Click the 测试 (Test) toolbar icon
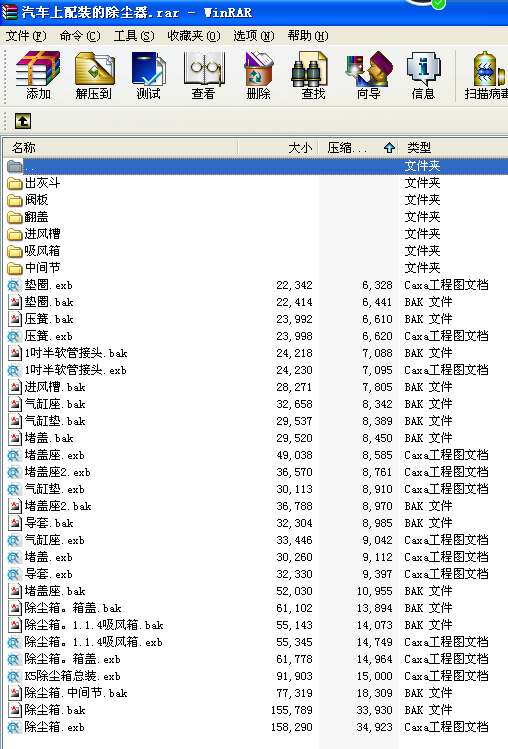The image size is (508, 749). [149, 69]
